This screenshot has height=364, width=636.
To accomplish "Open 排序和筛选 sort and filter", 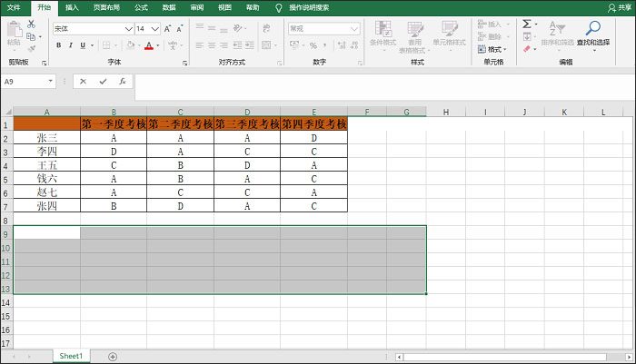I will click(557, 34).
